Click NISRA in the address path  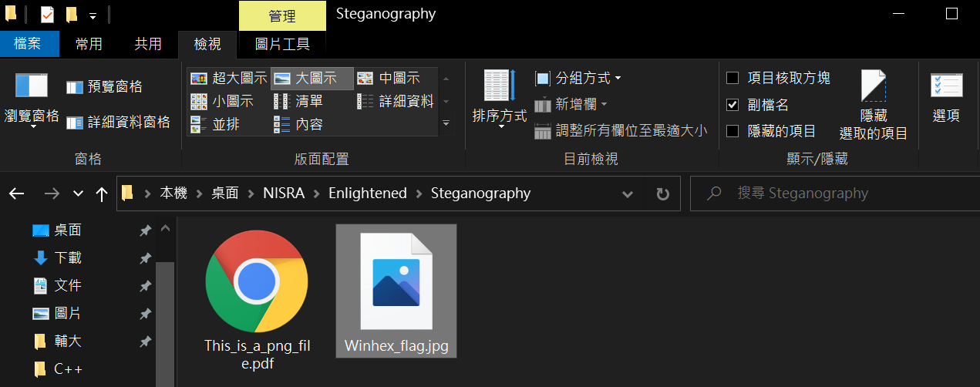click(x=283, y=193)
